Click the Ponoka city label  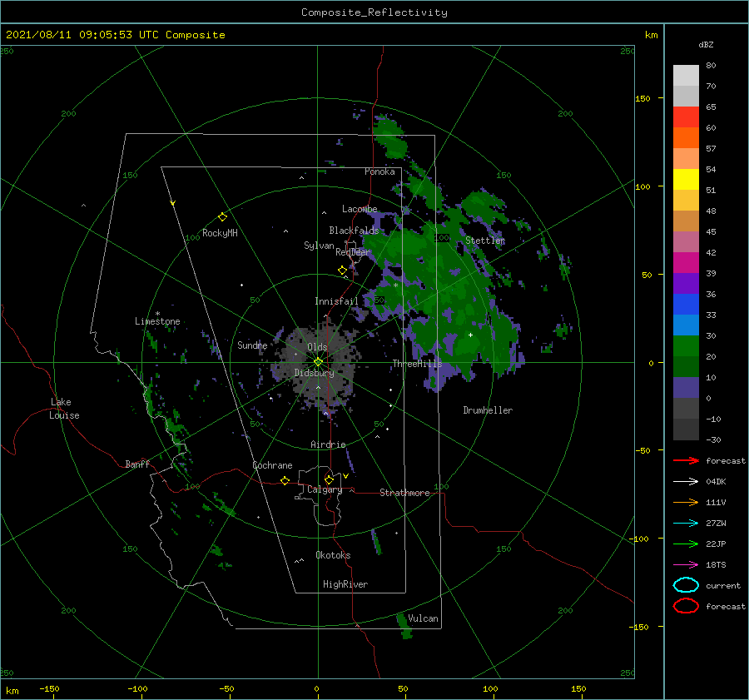379,171
